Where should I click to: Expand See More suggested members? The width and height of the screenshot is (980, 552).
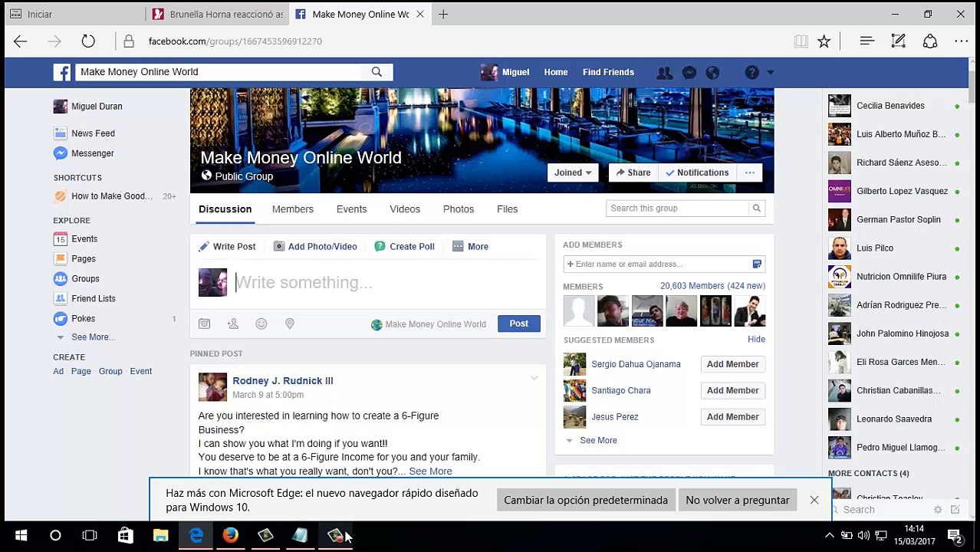598,441
